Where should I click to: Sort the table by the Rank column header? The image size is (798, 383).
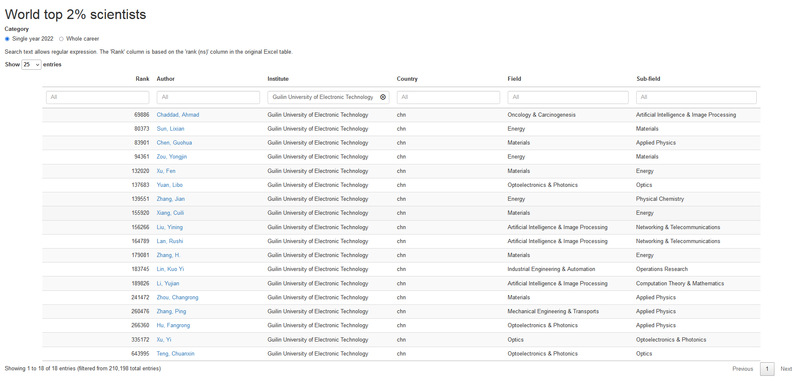pyautogui.click(x=142, y=79)
